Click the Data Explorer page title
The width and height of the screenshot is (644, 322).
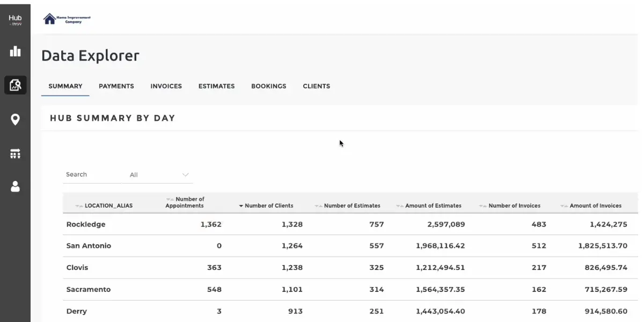pyautogui.click(x=90, y=56)
